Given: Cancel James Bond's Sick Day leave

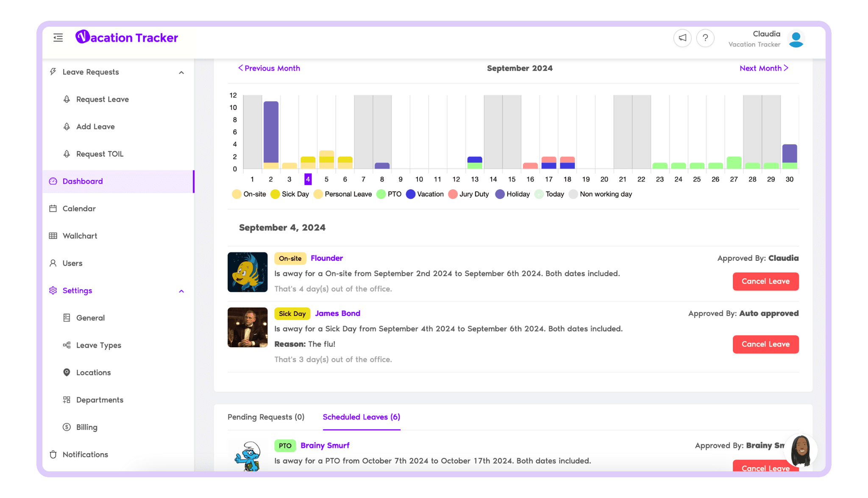Looking at the screenshot, I should click(765, 344).
